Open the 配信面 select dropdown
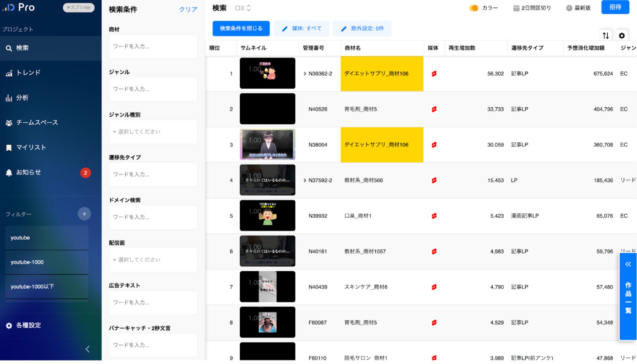 coord(153,260)
